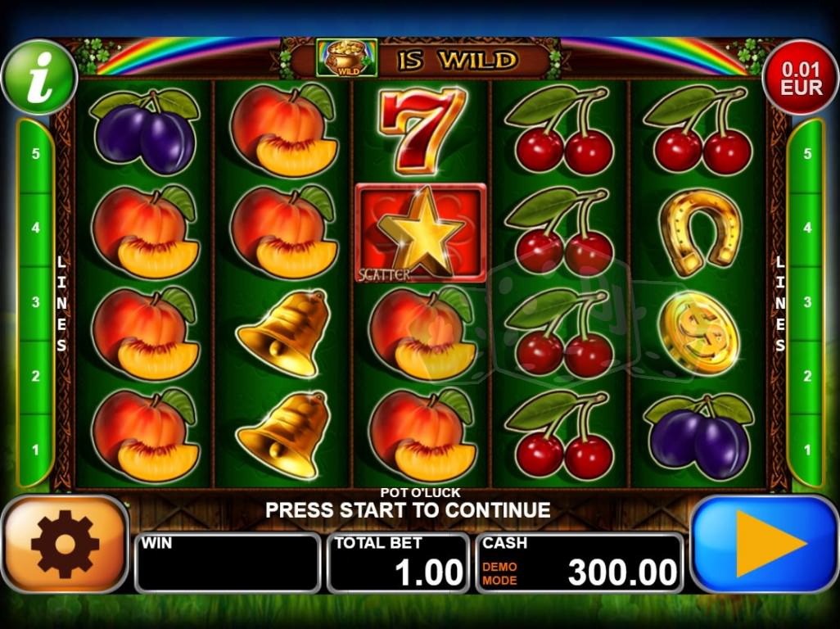Screen dimensions: 840x629
Task: Choose line 2 on the right panel
Action: point(806,376)
